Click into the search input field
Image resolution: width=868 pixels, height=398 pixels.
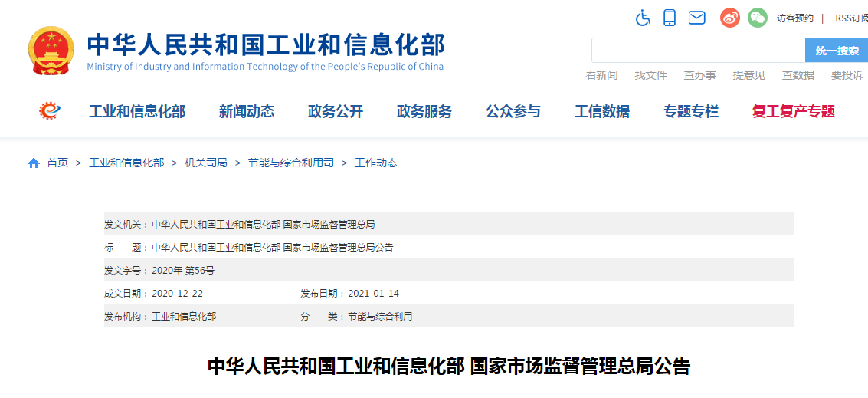click(698, 51)
